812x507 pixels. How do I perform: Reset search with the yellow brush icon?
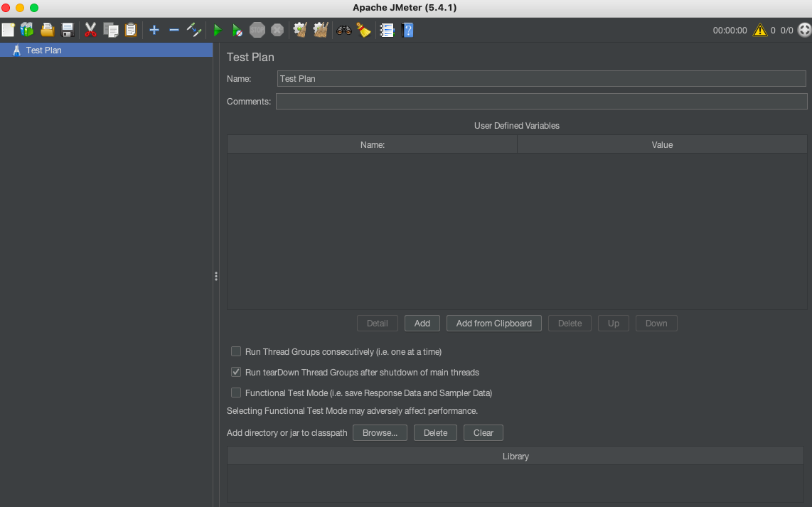point(363,30)
